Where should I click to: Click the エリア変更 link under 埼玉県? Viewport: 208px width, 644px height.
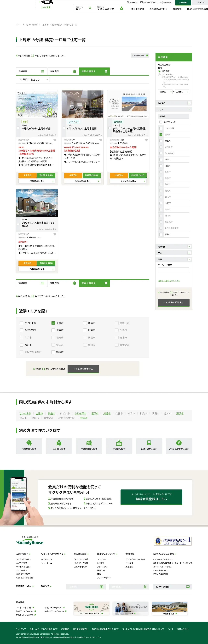[46, 7]
